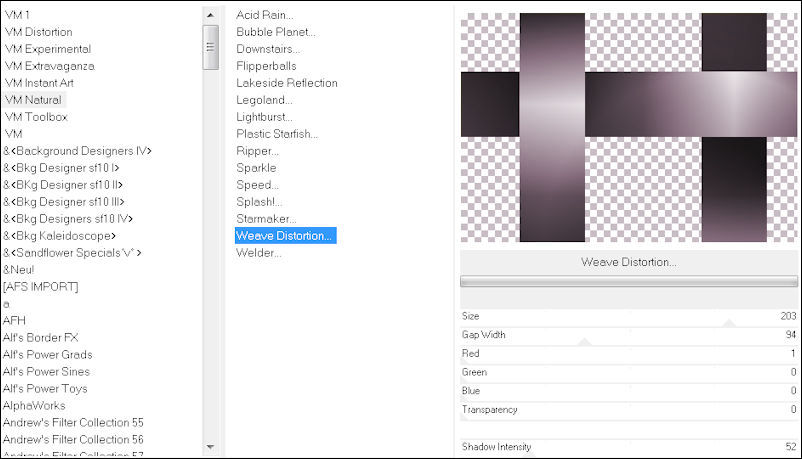This screenshot has height=459, width=802.
Task: Choose Lakeside Reflection filter
Action: tap(286, 82)
